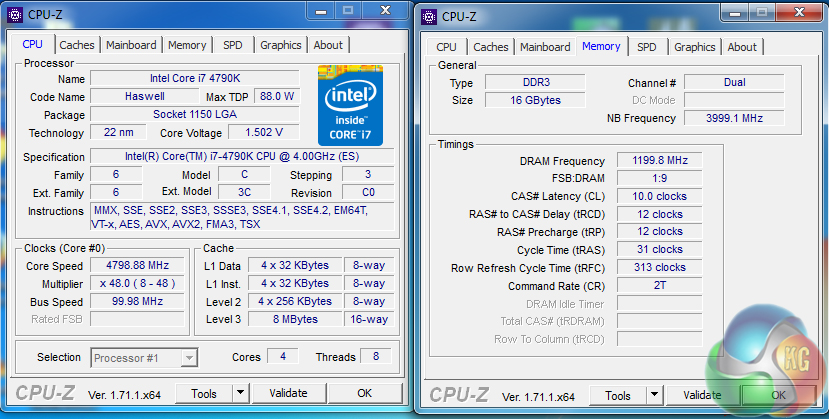Click the Level 2 cache value 4 x 256 KBytes
Screen dimensions: 829x419
coord(295,301)
